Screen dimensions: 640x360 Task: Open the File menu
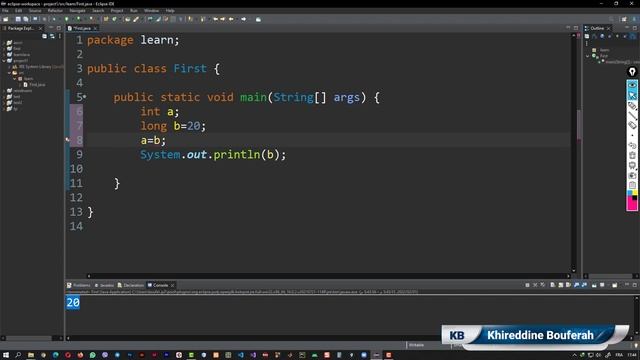click(5, 11)
